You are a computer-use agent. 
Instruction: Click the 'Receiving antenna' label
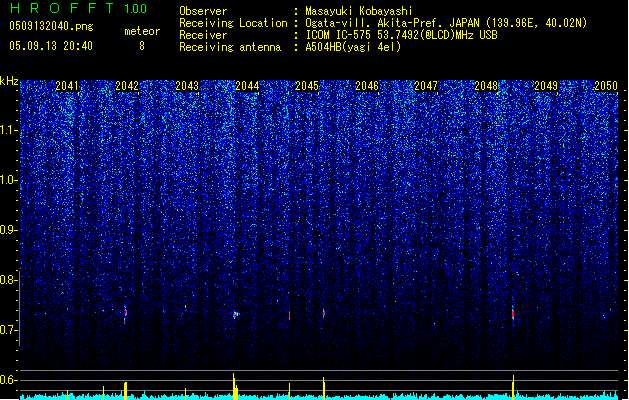[x=230, y=47]
